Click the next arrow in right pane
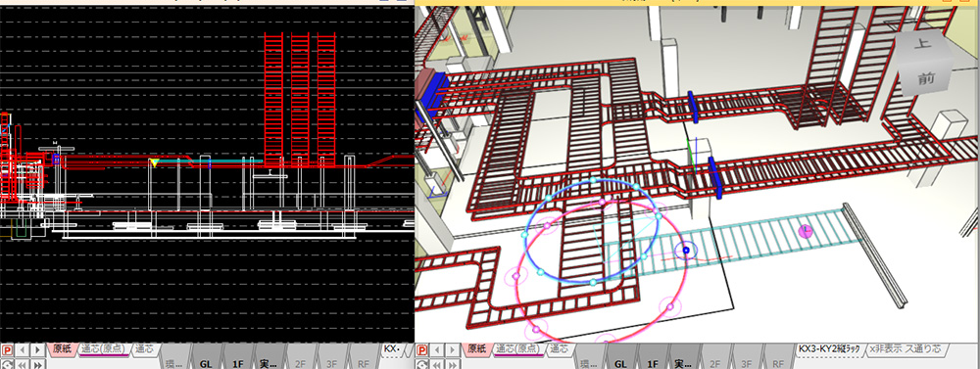980x369 pixels. point(453,349)
